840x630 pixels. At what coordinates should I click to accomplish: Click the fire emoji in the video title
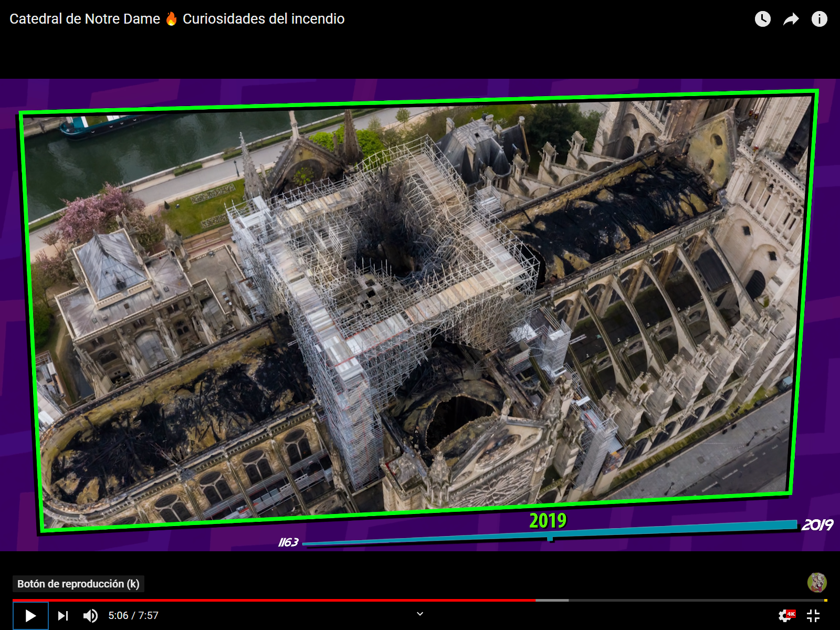click(x=171, y=19)
